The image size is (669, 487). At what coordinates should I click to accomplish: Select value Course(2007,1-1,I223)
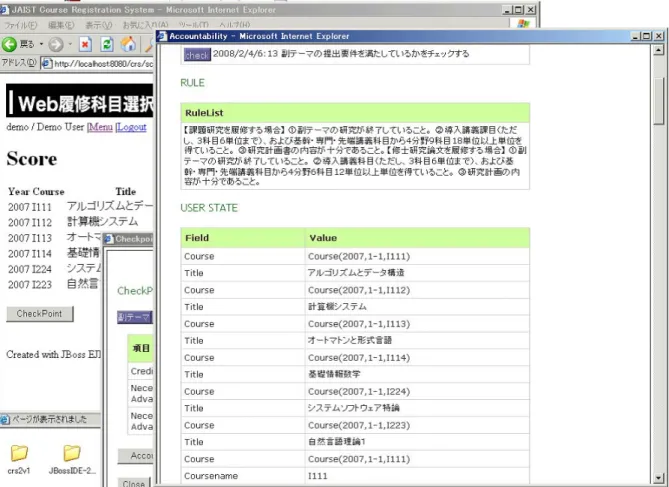[x=359, y=425]
